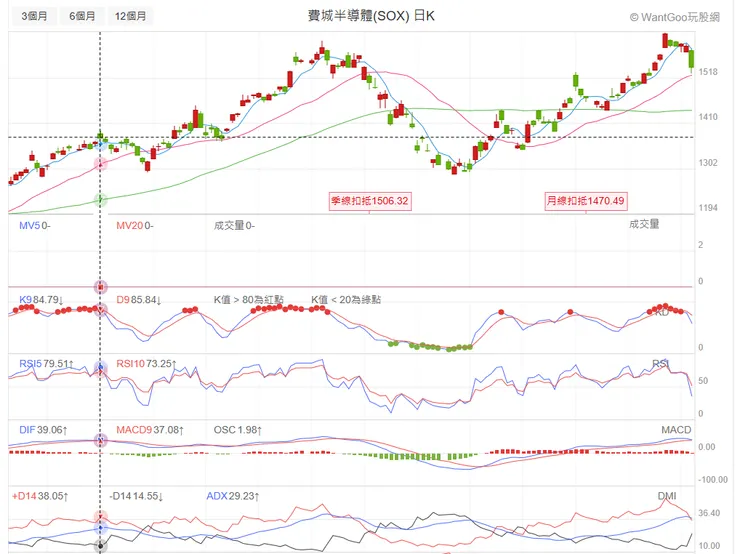
Task: Click the +D14 38.05 legend value
Action: pyautogui.click(x=40, y=496)
